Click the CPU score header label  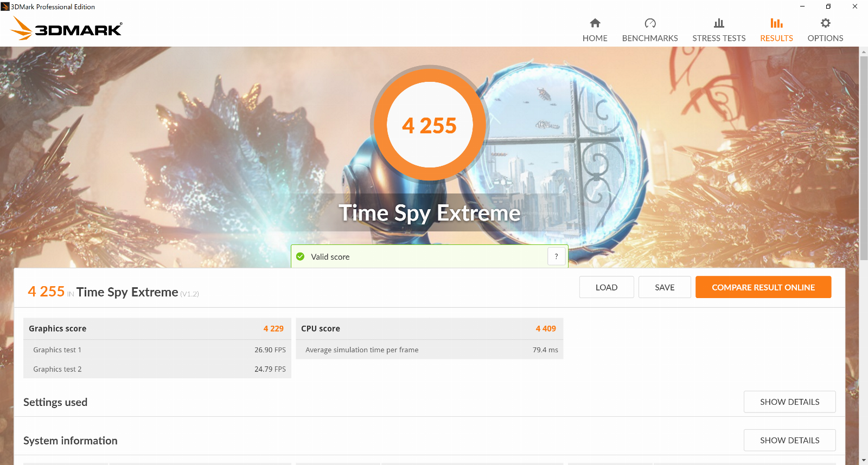321,328
